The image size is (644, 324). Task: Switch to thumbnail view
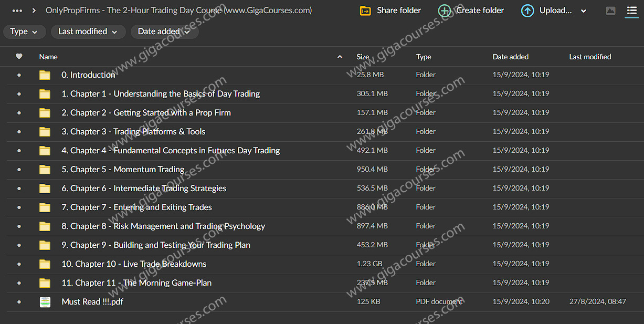[611, 11]
